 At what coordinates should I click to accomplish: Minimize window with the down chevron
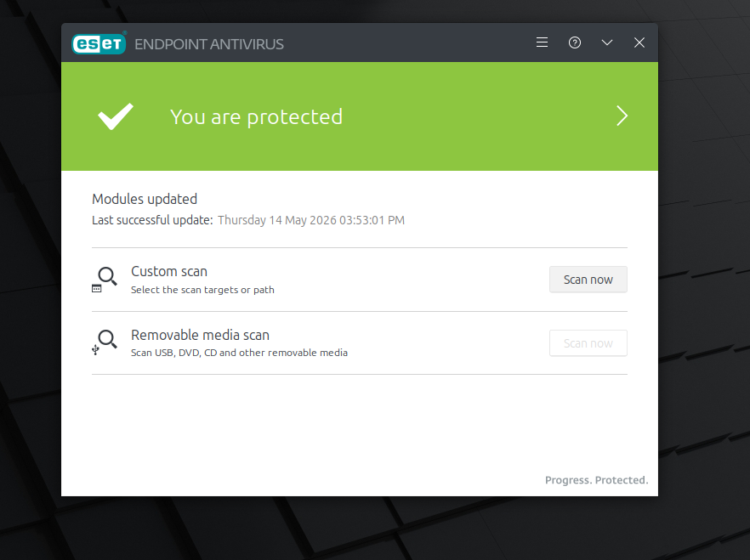[607, 42]
